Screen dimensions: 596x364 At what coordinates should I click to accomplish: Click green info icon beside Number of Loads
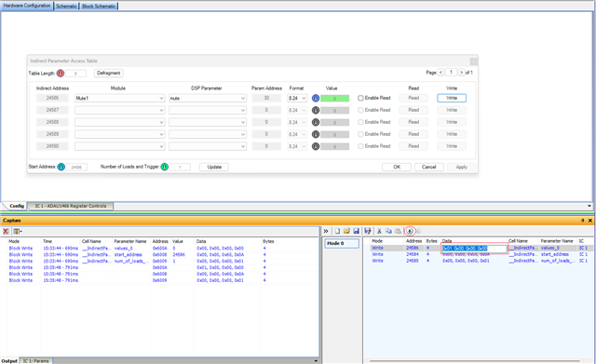[165, 167]
